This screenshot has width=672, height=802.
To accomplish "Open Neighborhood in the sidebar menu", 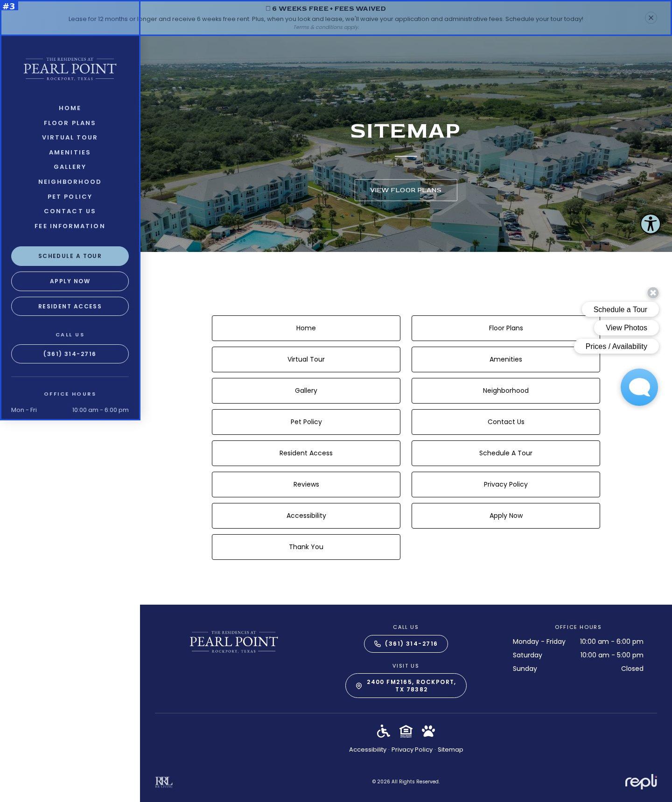I will [70, 182].
